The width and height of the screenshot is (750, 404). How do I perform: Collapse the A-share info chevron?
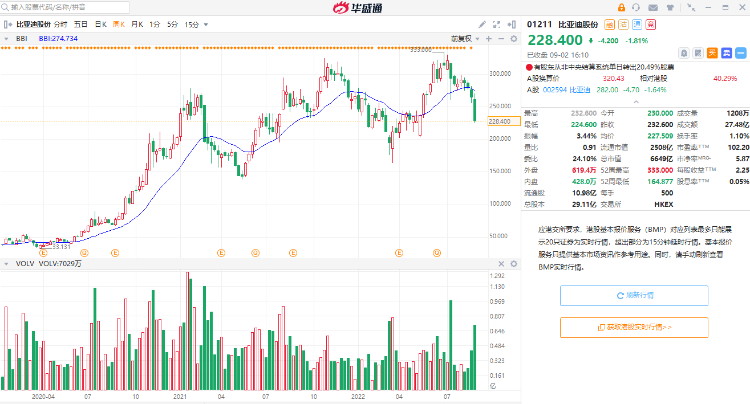(x=636, y=102)
